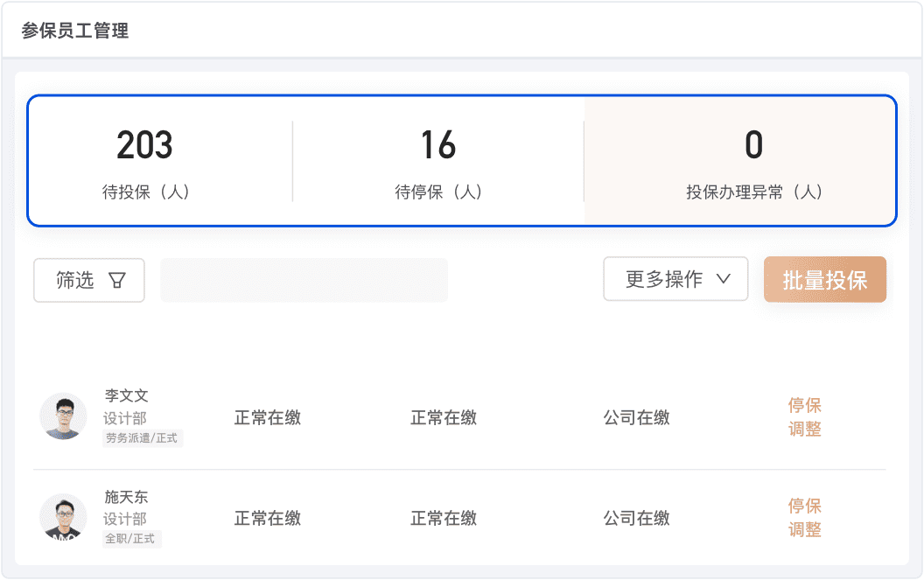924x580 pixels.
Task: Open employee name 李文文
Action: 127,396
